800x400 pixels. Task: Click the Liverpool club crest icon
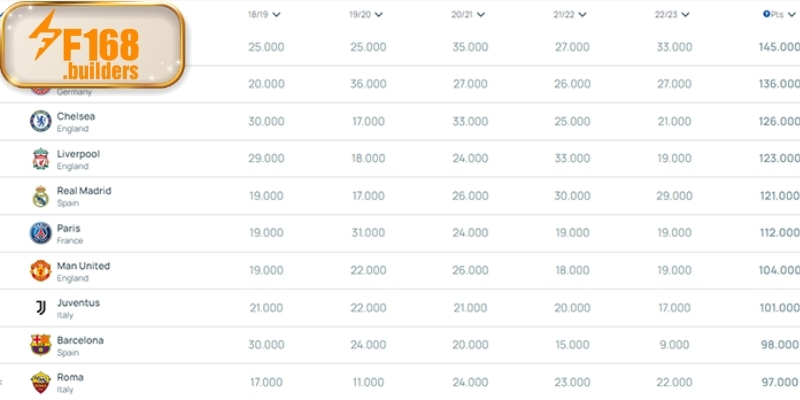pos(40,159)
